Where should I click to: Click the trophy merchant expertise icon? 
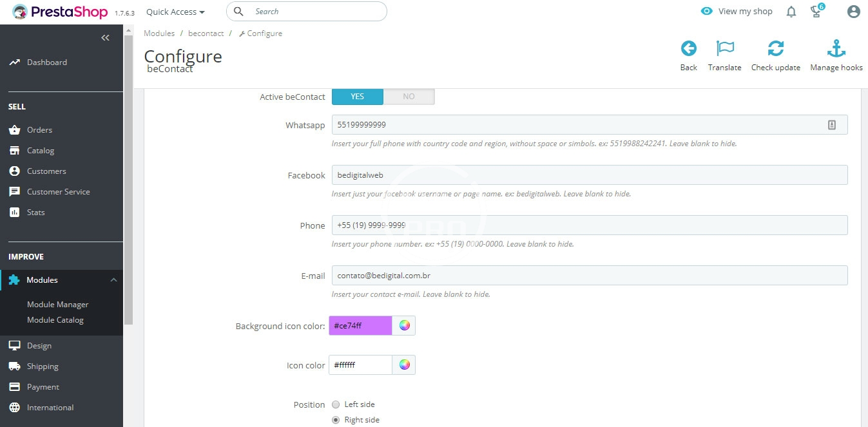point(817,12)
